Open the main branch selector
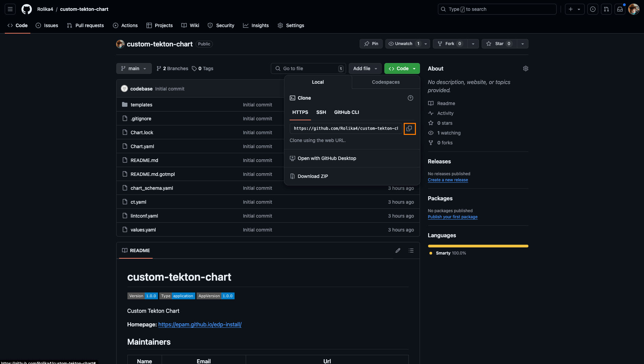The width and height of the screenshot is (644, 364). 134,68
